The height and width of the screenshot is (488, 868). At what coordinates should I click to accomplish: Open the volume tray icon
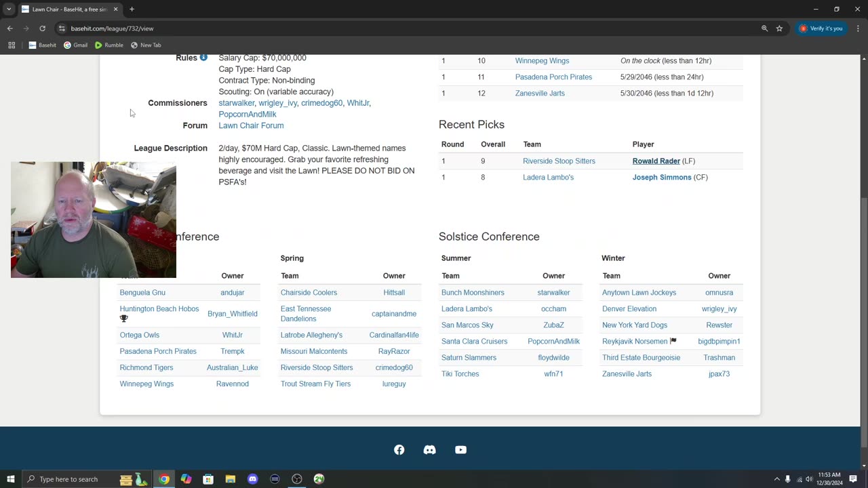pos(810,479)
